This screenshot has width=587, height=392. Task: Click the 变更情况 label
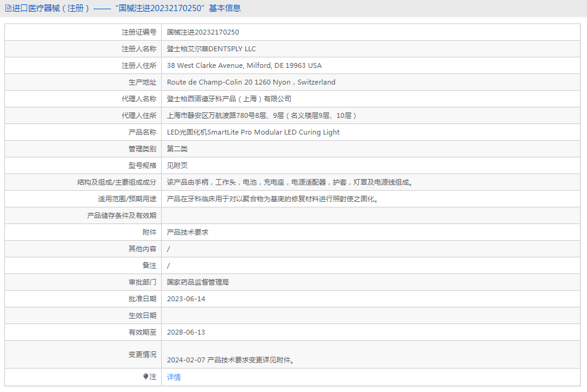pyautogui.click(x=142, y=354)
